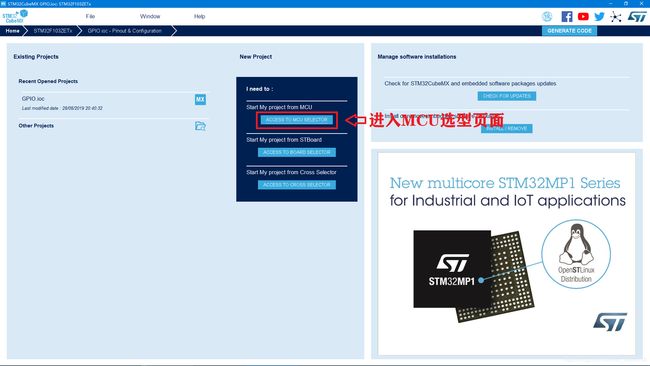
Task: Click the Other Projects label
Action: coord(36,126)
